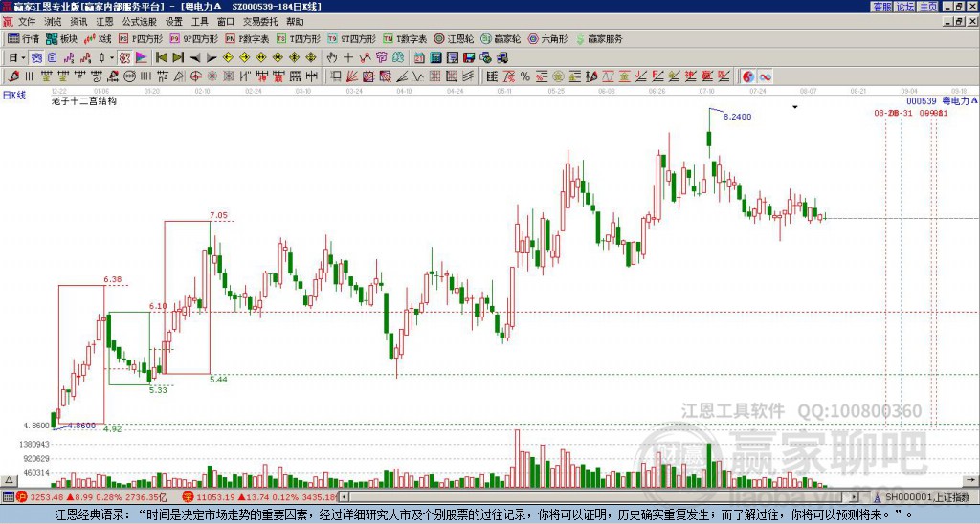Viewport: 980px width, 524px height.
Task: Click the 7.05 price label
Action: click(219, 215)
